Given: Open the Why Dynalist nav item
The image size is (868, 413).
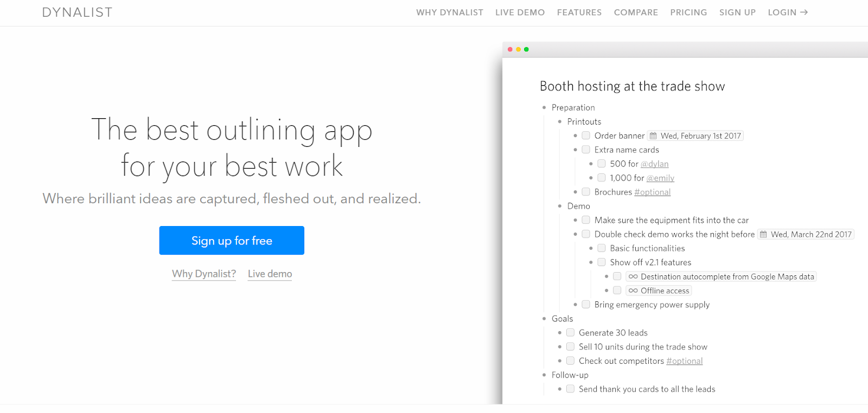Looking at the screenshot, I should (x=450, y=12).
